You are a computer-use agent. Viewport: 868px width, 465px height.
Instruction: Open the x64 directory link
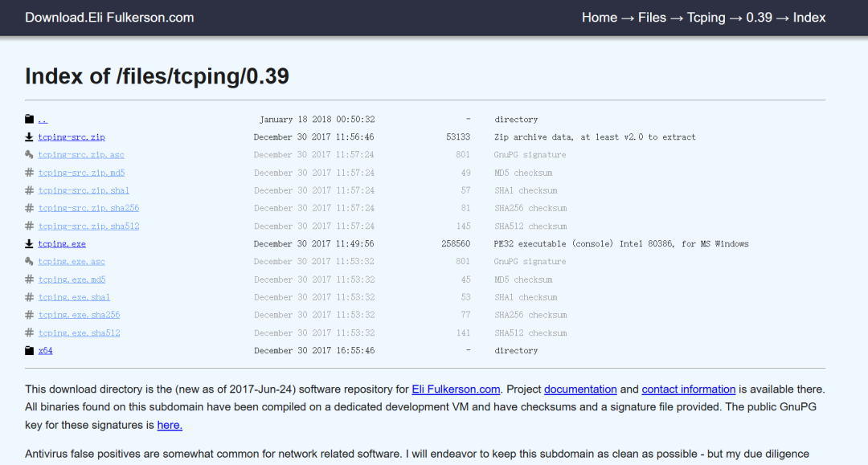[45, 350]
